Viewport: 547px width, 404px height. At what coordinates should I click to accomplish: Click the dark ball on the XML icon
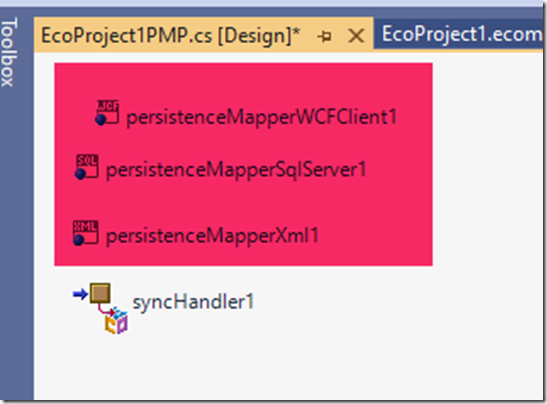79,240
